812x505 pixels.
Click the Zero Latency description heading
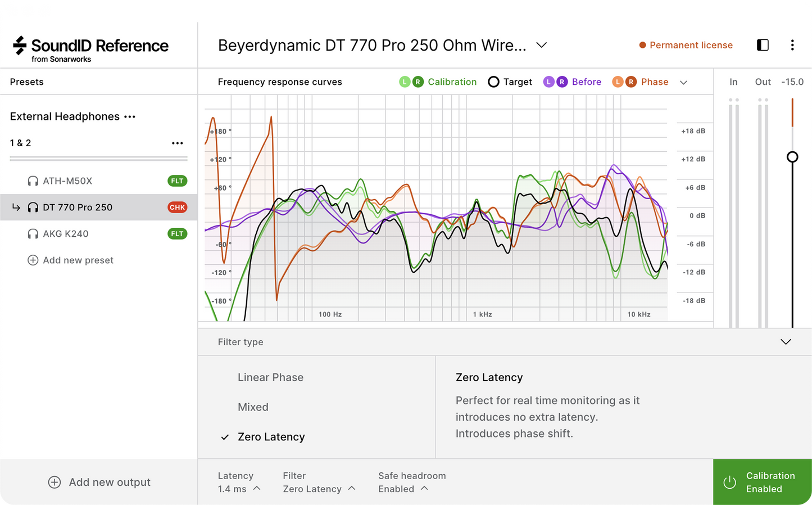point(489,377)
